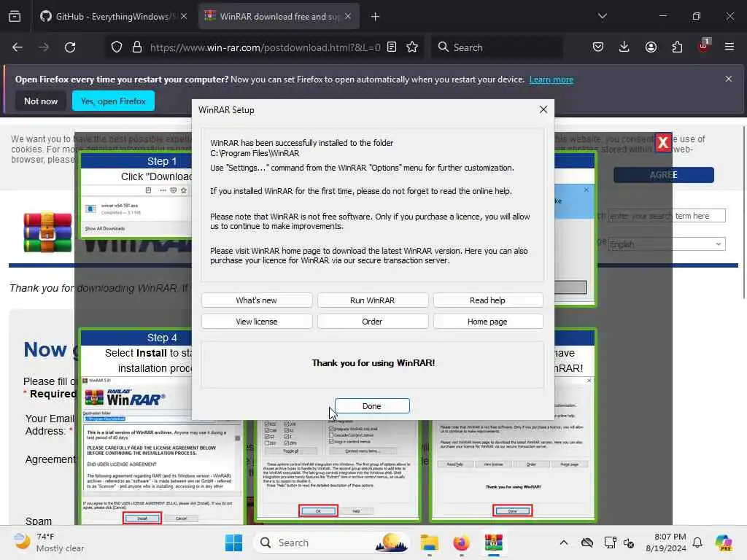The image size is (747, 560).
Task: Show site security padlock info
Action: click(x=137, y=47)
